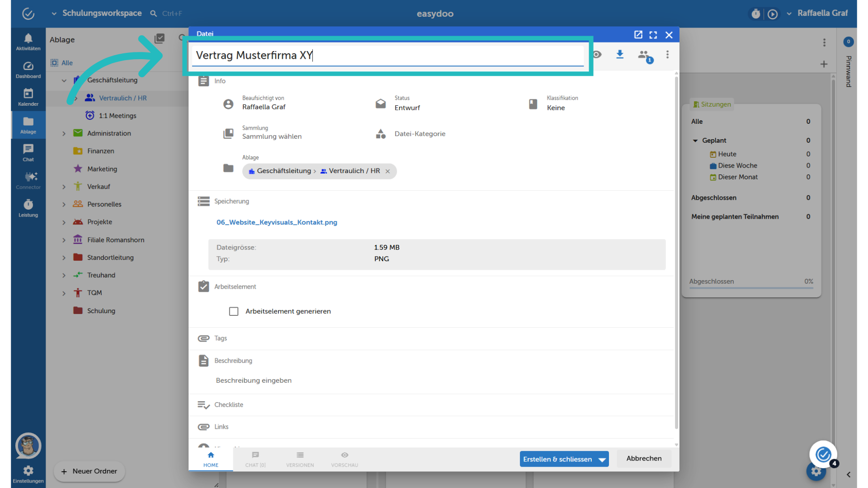Remove the Vertraulich / HR Ablage chip
The image size is (868, 488).
(x=387, y=171)
